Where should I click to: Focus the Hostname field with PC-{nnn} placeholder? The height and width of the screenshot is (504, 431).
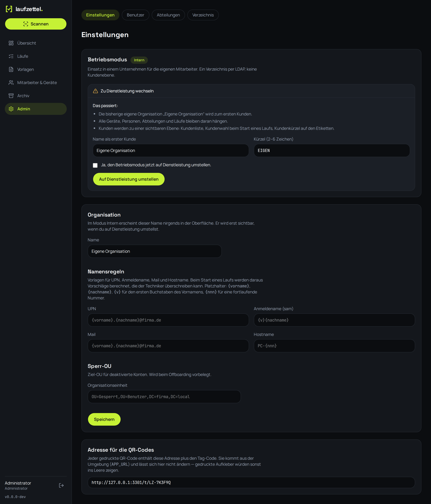334,346
